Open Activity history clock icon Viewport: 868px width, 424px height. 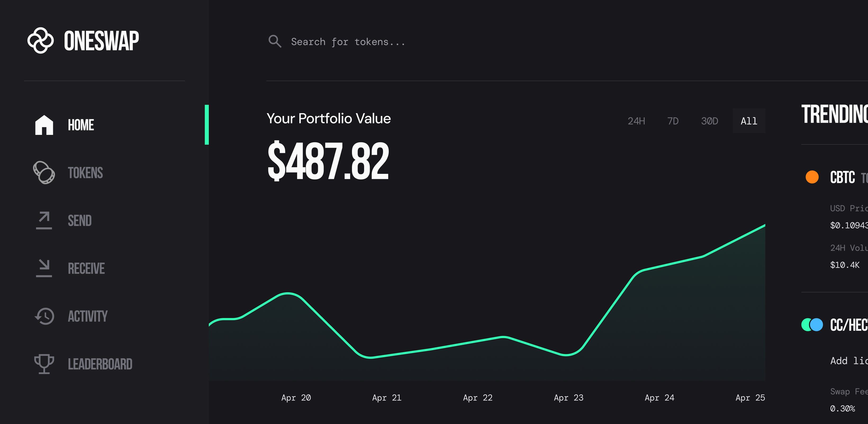[x=44, y=316]
